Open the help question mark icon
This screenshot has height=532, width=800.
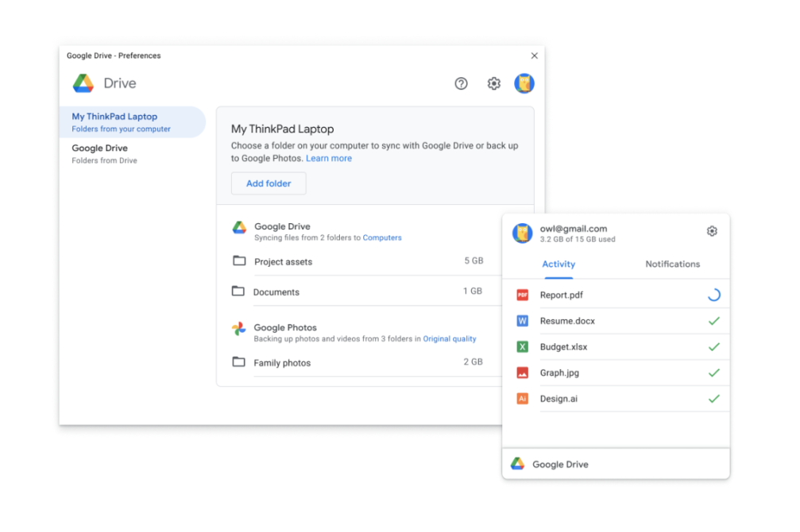coord(461,83)
